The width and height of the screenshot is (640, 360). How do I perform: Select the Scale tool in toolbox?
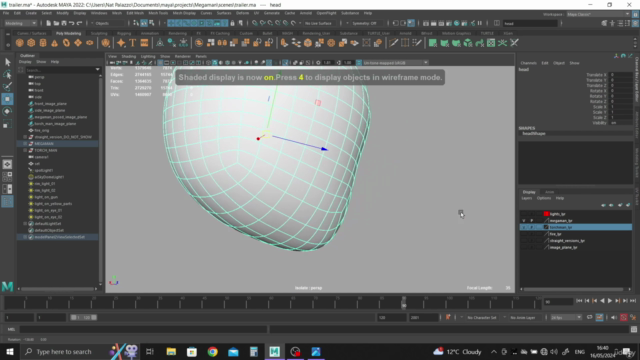click(7, 124)
